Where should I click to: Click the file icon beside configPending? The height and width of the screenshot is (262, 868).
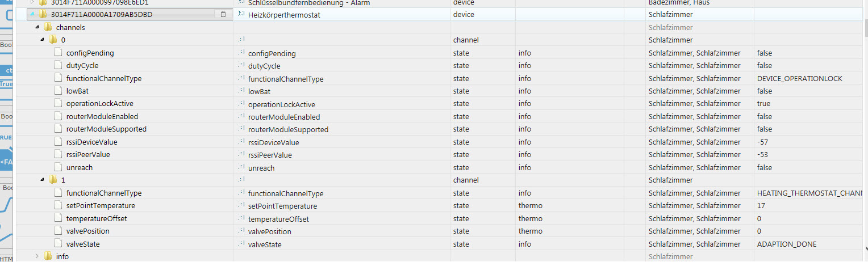coord(59,53)
